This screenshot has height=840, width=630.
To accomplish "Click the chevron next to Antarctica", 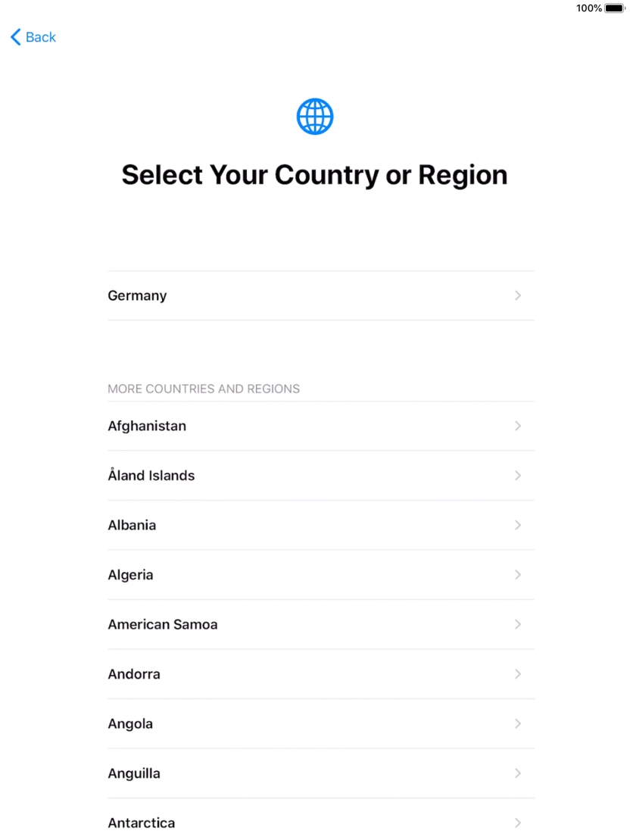I will pyautogui.click(x=518, y=823).
